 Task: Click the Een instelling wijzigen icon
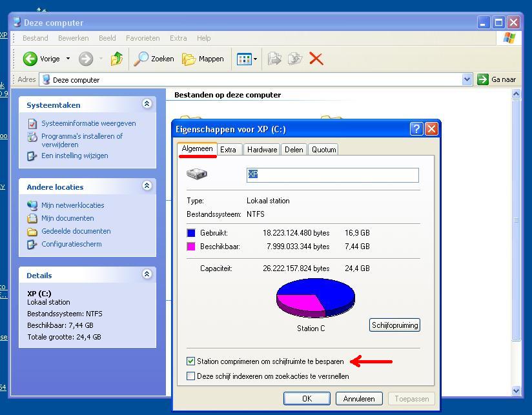pos(32,156)
